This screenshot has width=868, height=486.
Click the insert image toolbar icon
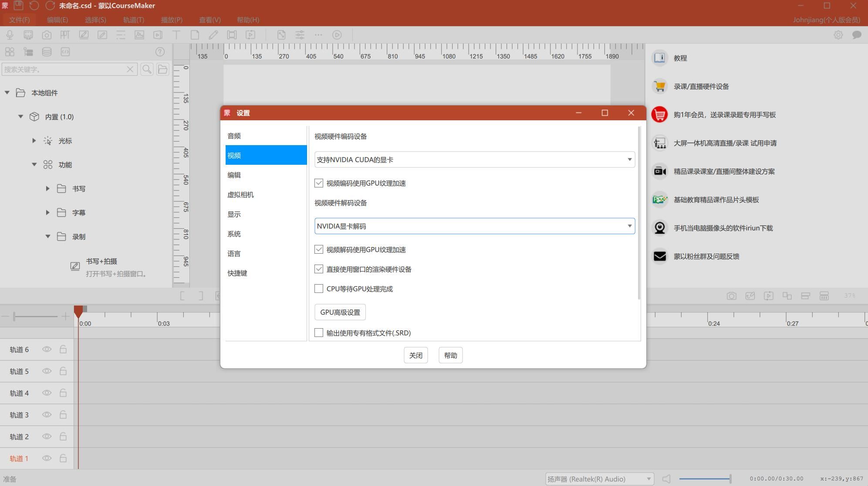click(x=139, y=35)
